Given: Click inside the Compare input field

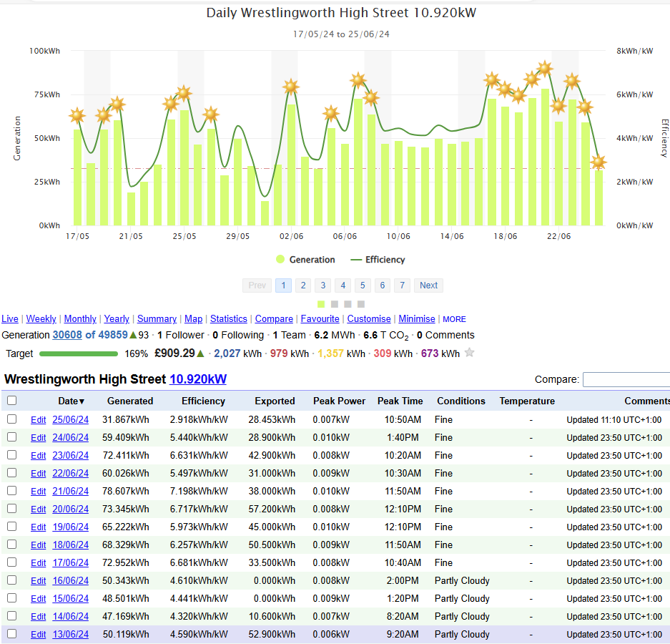Looking at the screenshot, I should click(x=626, y=380).
